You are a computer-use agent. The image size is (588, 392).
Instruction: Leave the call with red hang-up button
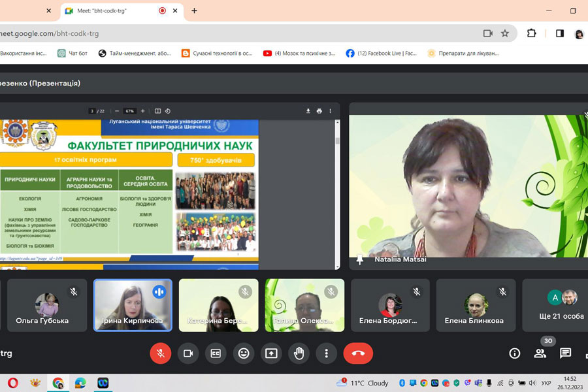tap(358, 353)
